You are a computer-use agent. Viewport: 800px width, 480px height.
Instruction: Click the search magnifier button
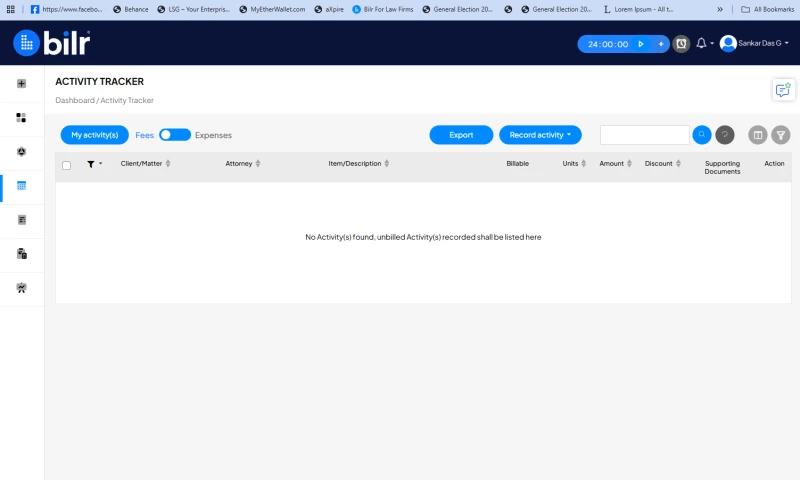coord(702,135)
